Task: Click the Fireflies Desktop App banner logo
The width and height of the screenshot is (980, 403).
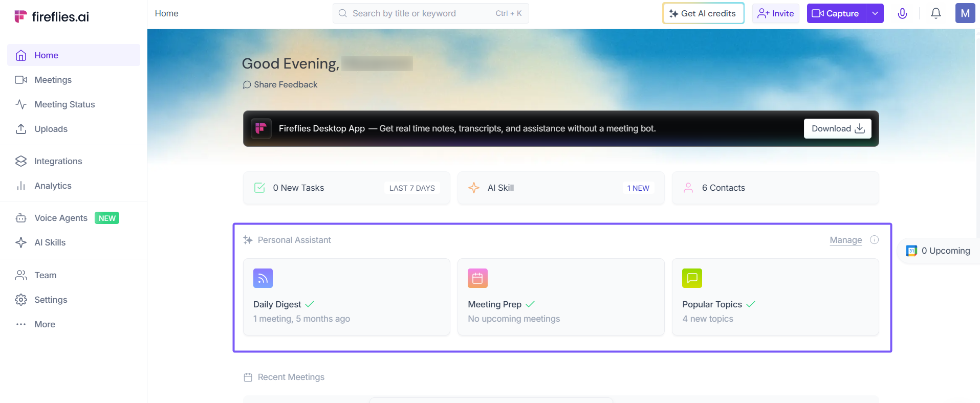Action: pyautogui.click(x=261, y=128)
